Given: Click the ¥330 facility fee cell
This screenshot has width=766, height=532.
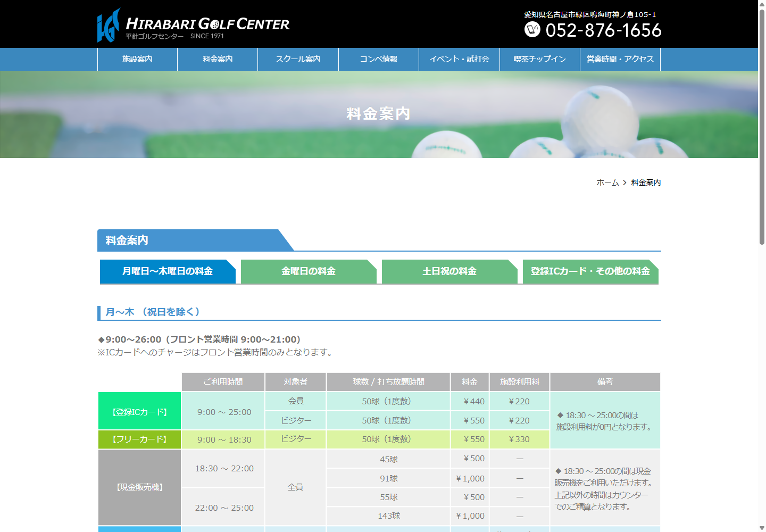Looking at the screenshot, I should click(520, 439).
